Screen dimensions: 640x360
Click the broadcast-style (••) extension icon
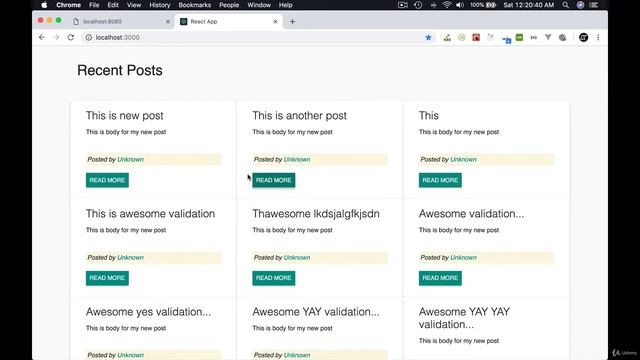point(533,38)
